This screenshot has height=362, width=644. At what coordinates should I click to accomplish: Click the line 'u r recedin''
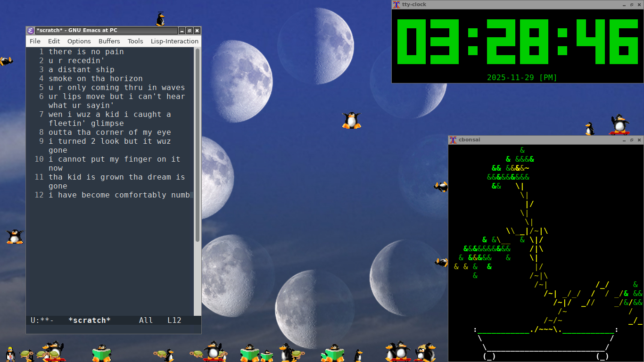(77, 61)
